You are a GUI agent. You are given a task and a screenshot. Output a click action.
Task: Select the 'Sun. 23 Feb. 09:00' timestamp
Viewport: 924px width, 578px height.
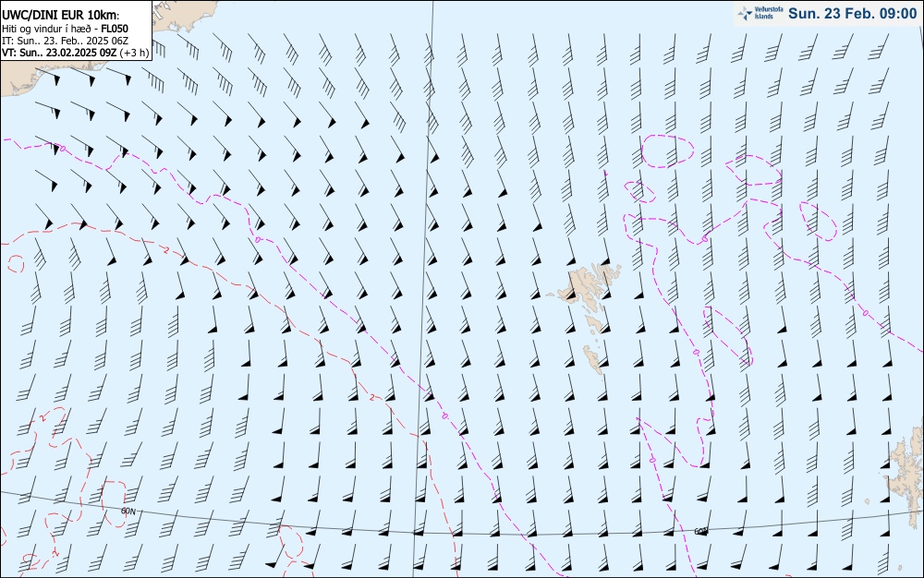(852, 14)
